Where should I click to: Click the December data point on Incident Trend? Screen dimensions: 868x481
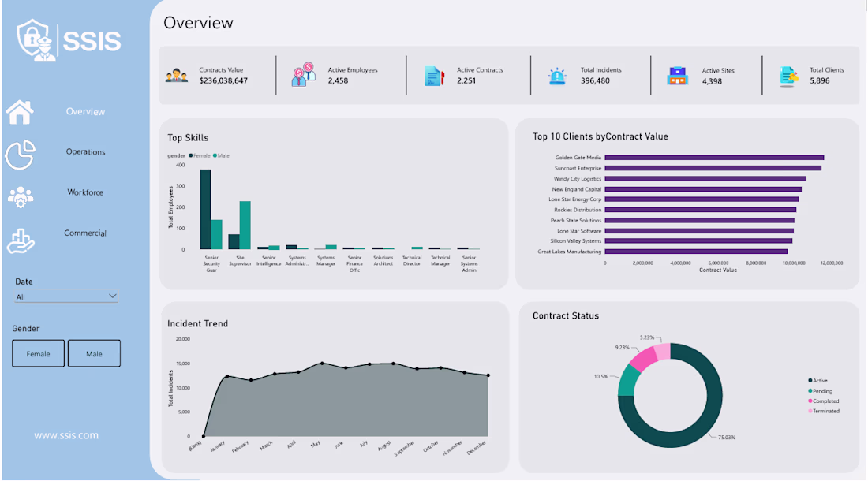[x=488, y=375]
